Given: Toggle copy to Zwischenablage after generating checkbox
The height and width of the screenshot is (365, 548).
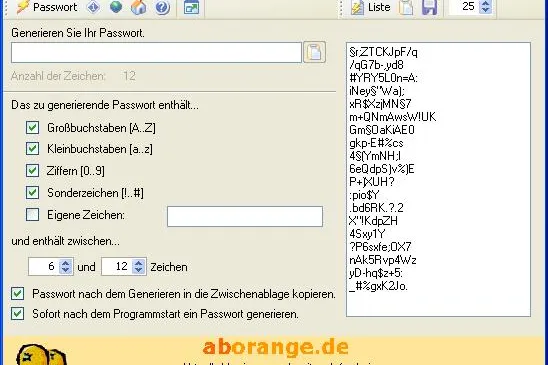Looking at the screenshot, I should [x=17, y=294].
